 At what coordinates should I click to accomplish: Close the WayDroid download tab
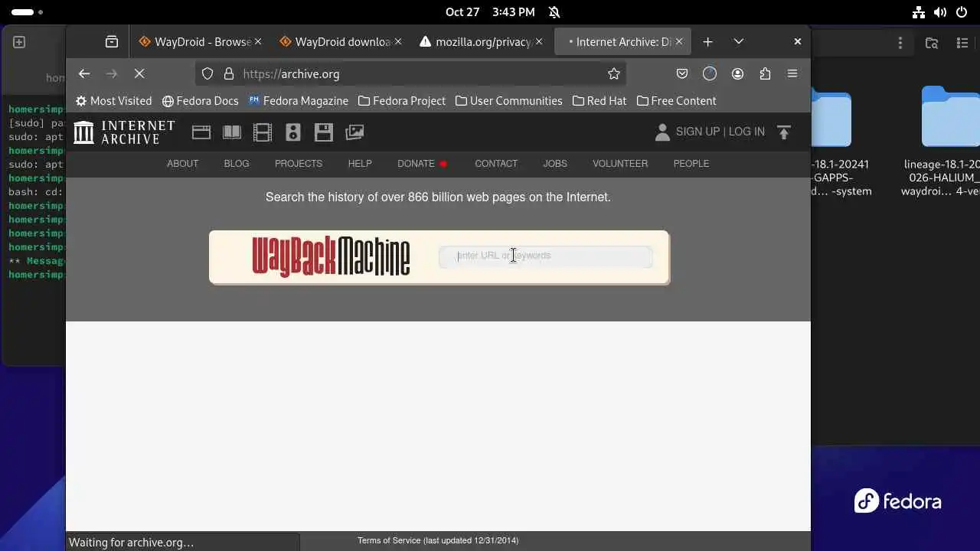click(x=398, y=42)
